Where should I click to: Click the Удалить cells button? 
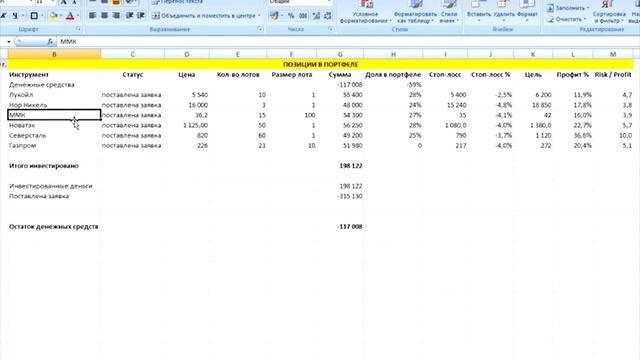tap(504, 12)
